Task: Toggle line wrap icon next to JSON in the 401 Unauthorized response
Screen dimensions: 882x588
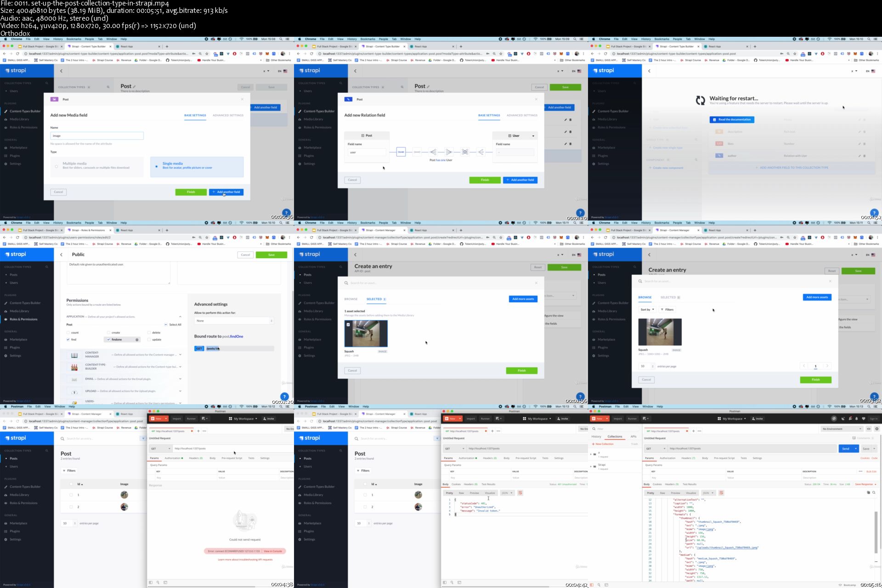Action: (520, 493)
